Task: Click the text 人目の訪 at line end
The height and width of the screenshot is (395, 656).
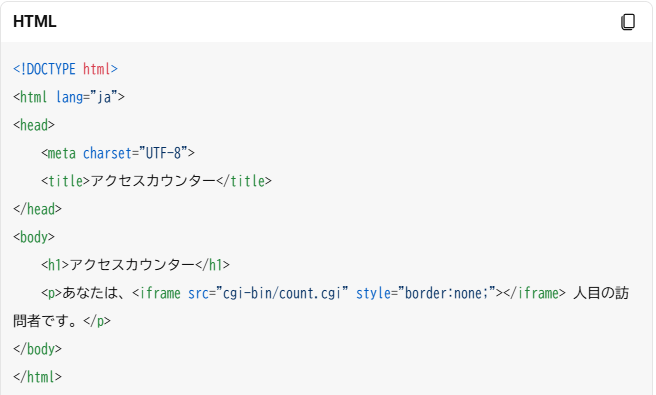Action: [601, 293]
